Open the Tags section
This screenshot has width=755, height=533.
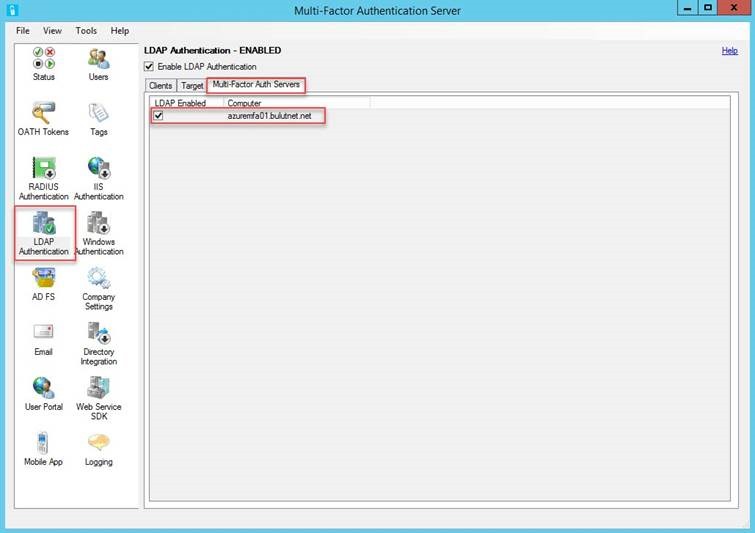(x=98, y=118)
